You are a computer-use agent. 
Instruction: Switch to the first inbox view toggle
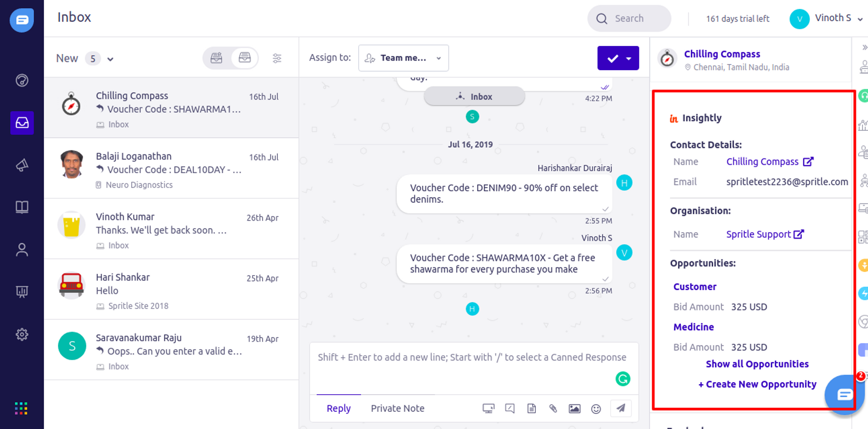coord(216,58)
